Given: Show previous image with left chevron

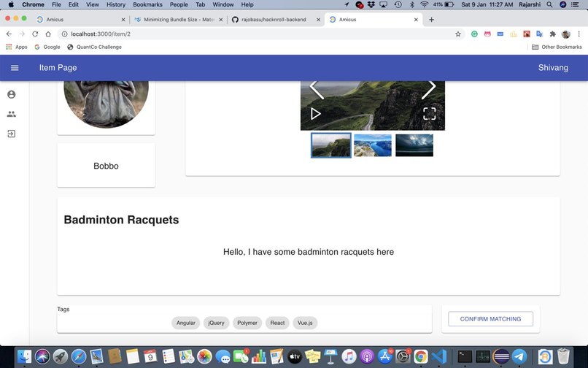Looking at the screenshot, I should 317,90.
